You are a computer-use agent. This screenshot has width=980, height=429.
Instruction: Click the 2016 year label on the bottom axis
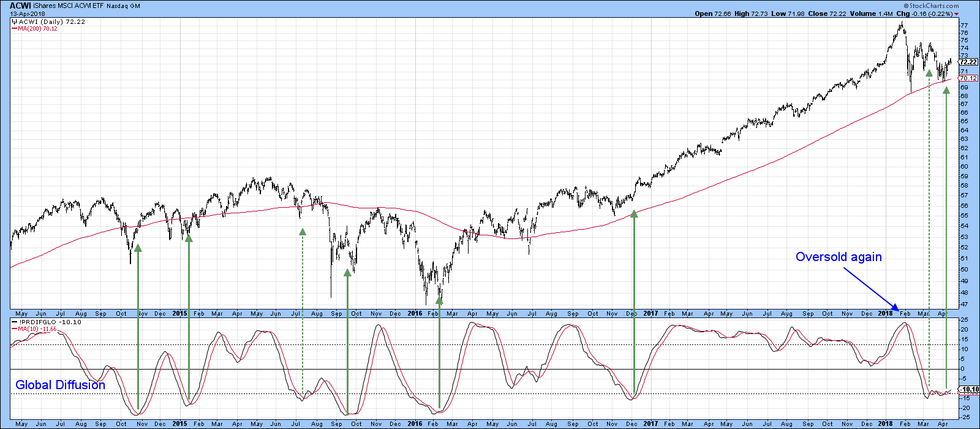415,423
